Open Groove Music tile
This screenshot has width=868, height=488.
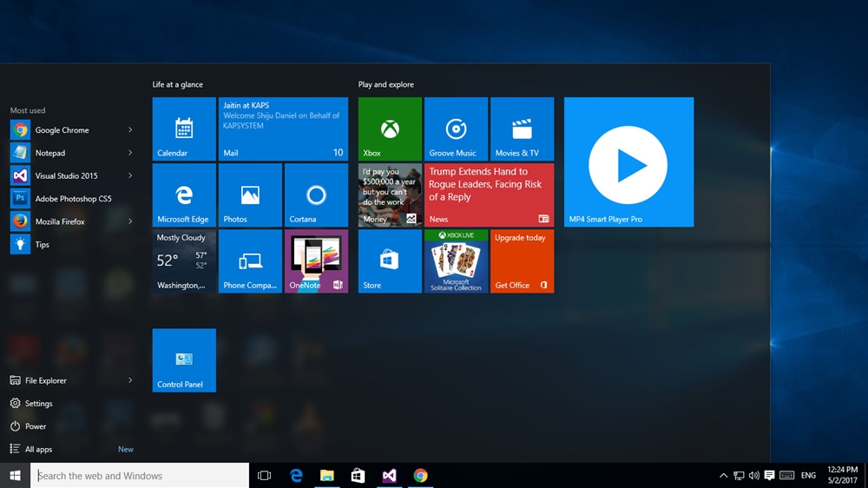click(456, 129)
